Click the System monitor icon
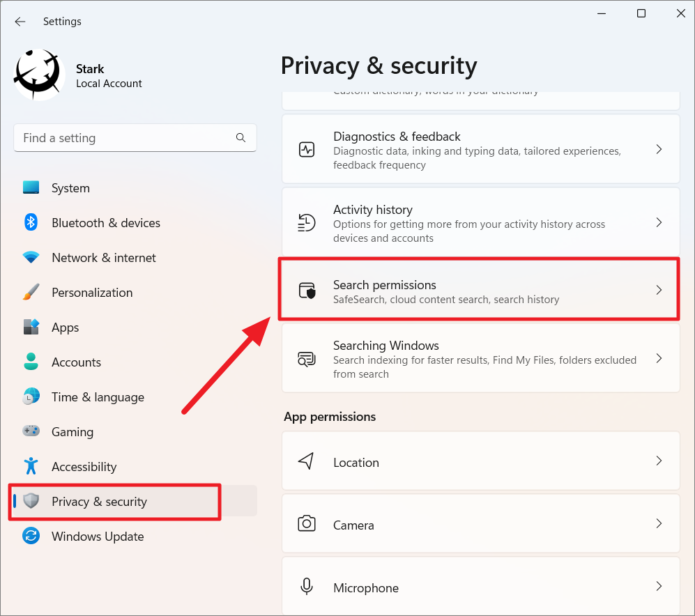This screenshot has height=616, width=695. pos(31,187)
